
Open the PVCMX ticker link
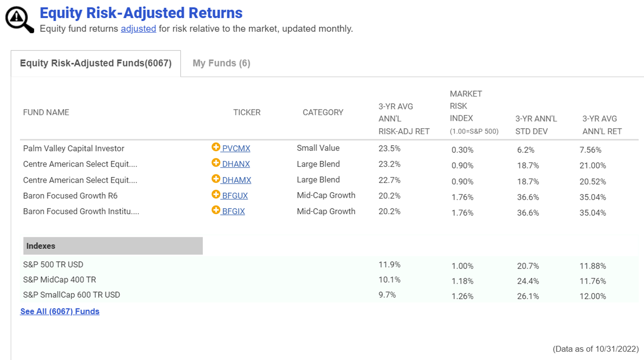tap(236, 149)
